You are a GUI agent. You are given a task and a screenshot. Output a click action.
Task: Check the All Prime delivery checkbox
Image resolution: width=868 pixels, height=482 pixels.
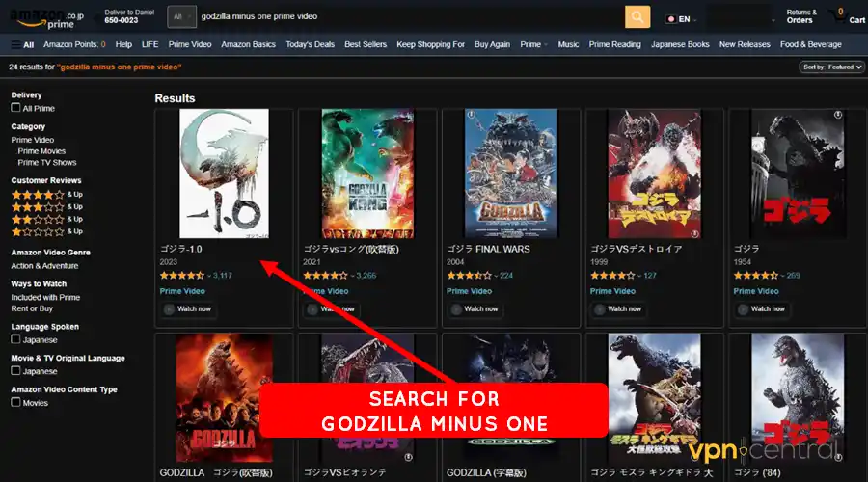pyautogui.click(x=15, y=108)
